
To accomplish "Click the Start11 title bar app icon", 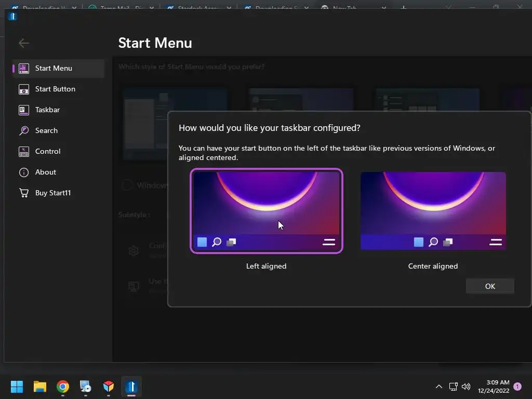I will point(12,16).
